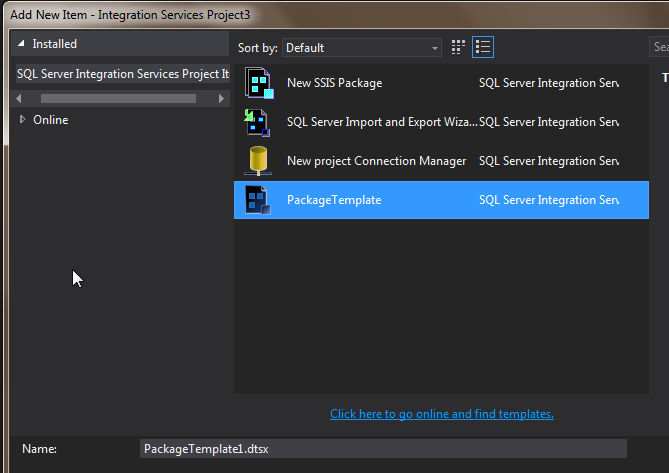Click the PackageTemplate item icon
Viewport: 669px width, 473px height.
click(258, 200)
